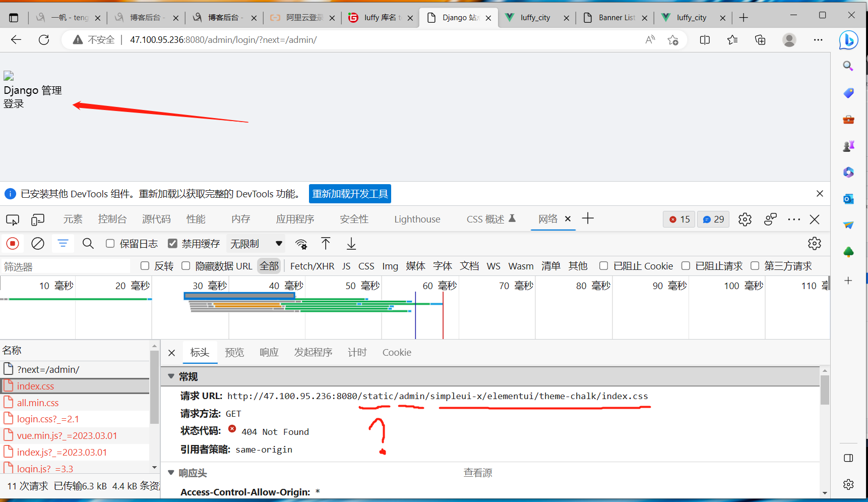Import a HAR file with upload arrow
Image resolution: width=868 pixels, height=502 pixels.
pos(326,244)
